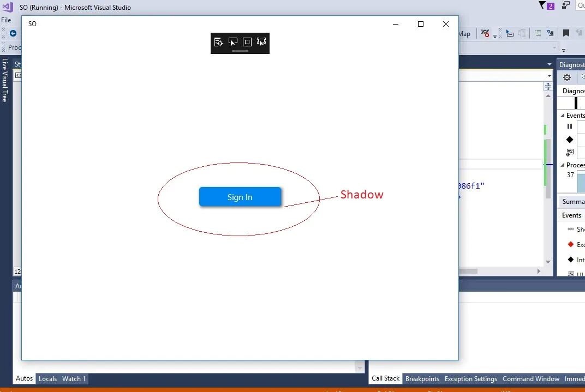Enable Select Element in debug toolbar
Image resolution: width=585 pixels, height=392 pixels.
tap(233, 42)
